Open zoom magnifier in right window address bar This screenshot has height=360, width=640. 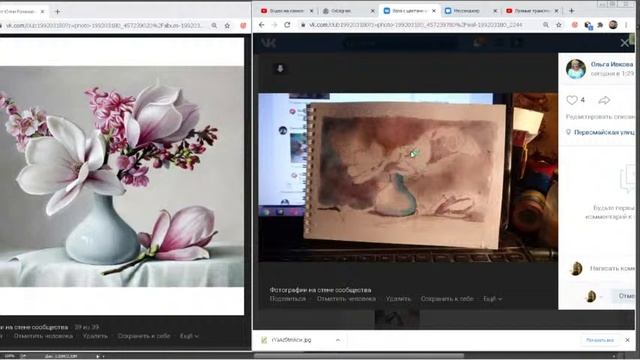pos(546,25)
